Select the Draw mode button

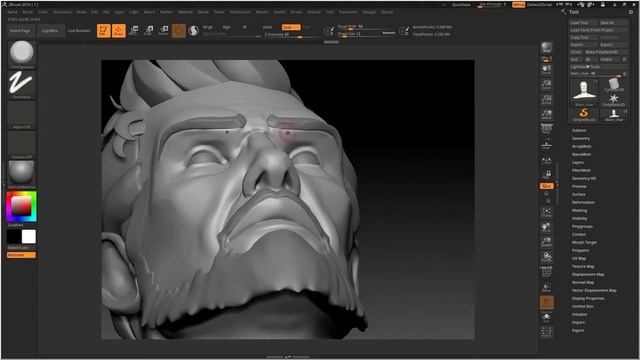[x=118, y=31]
